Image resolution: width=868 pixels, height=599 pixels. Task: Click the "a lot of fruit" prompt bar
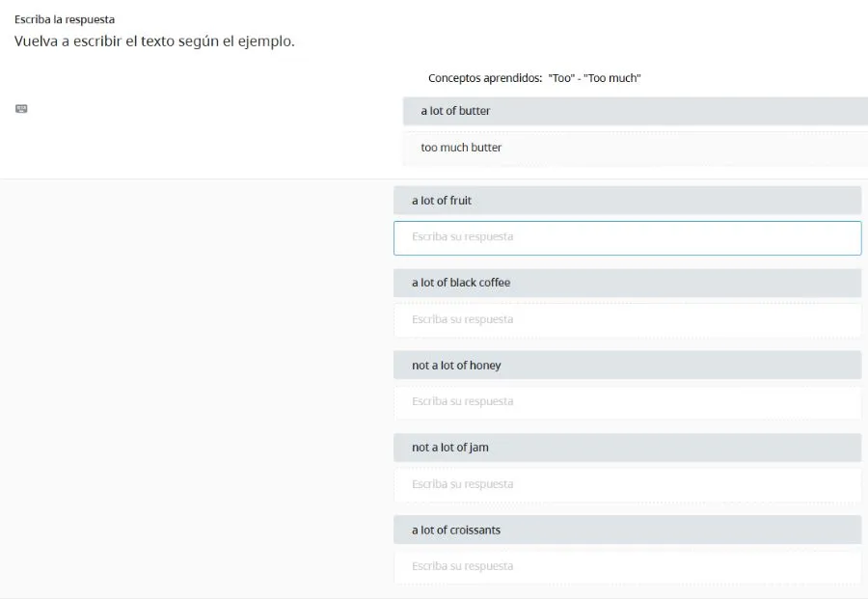[x=627, y=201]
